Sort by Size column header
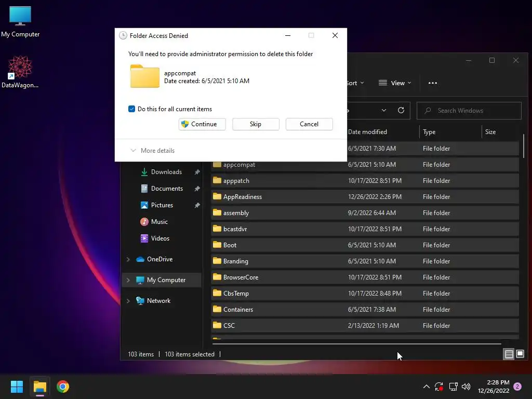532x399 pixels. [x=490, y=132]
